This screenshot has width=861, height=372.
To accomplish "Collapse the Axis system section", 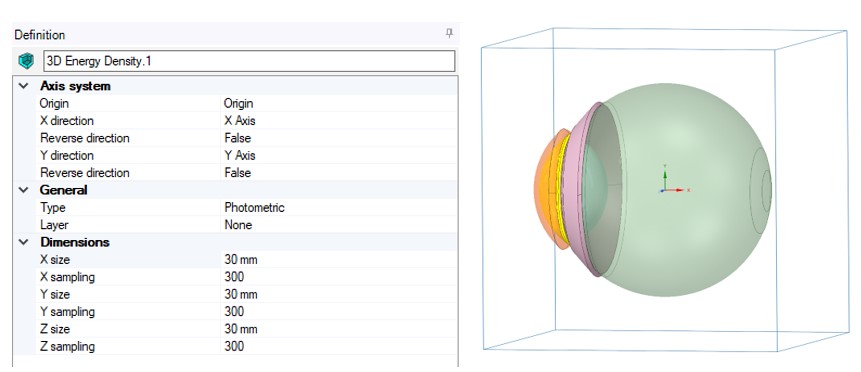I will click(24, 86).
